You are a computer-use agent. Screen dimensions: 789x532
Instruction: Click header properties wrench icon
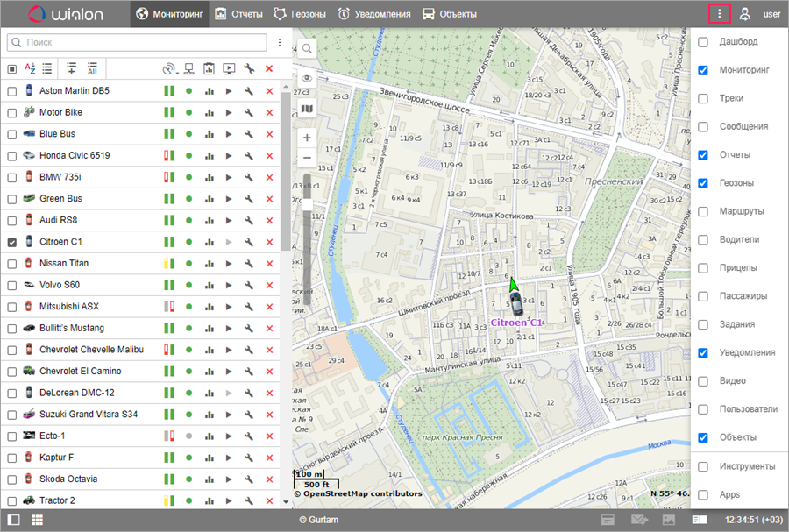[x=249, y=69]
